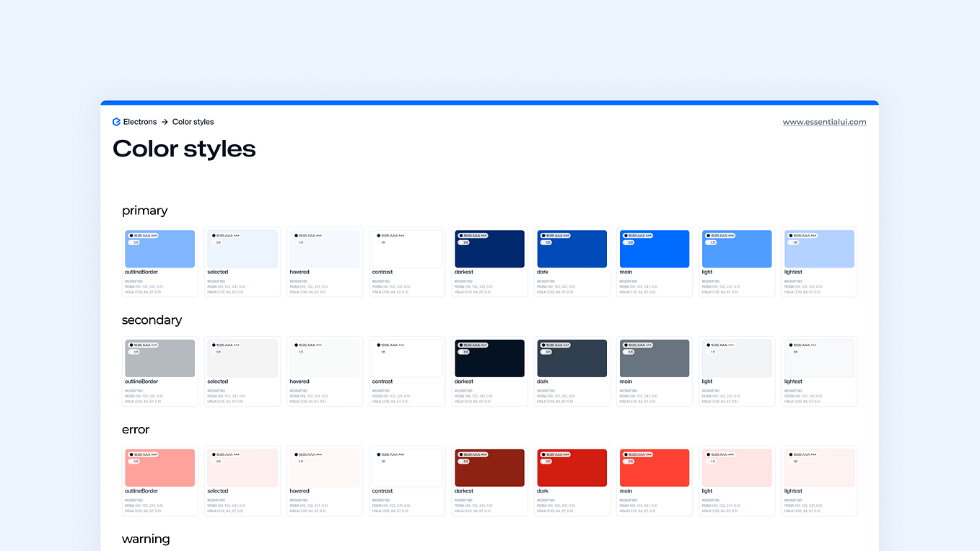Select the secondary darkest swatch

pos(489,358)
